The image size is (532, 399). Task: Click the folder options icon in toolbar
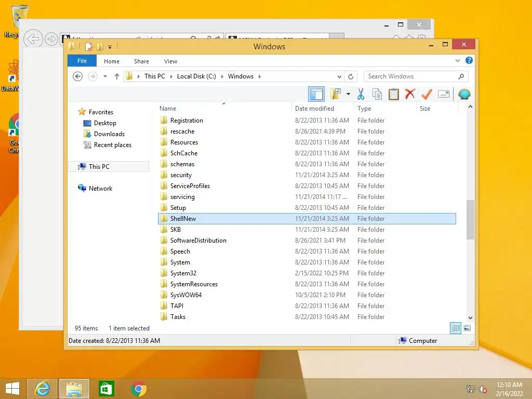click(336, 94)
